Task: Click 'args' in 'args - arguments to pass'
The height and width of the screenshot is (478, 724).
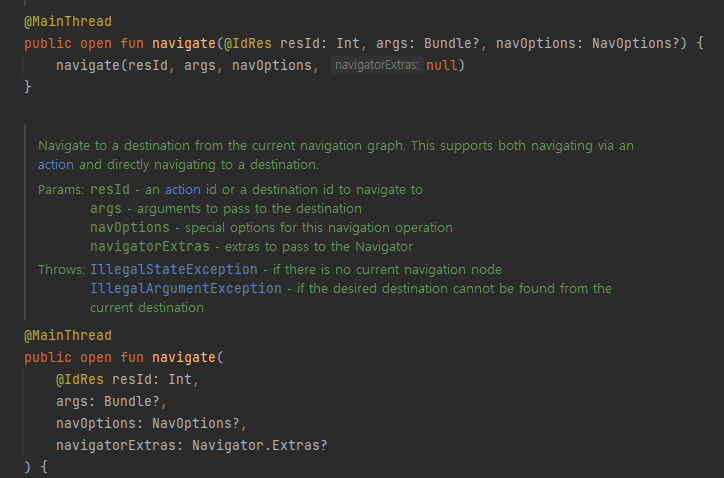Action: [106, 209]
